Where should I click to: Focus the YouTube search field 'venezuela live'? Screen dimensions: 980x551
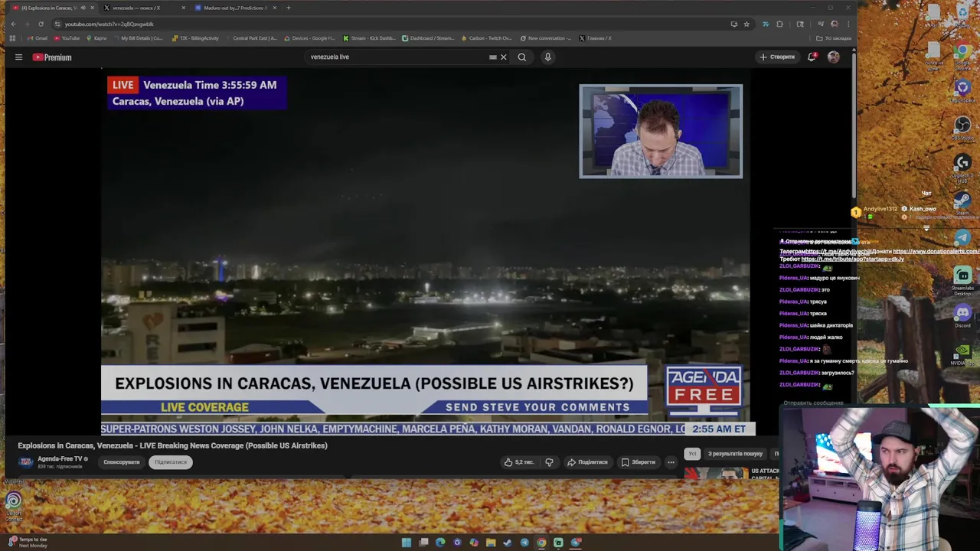[398, 57]
